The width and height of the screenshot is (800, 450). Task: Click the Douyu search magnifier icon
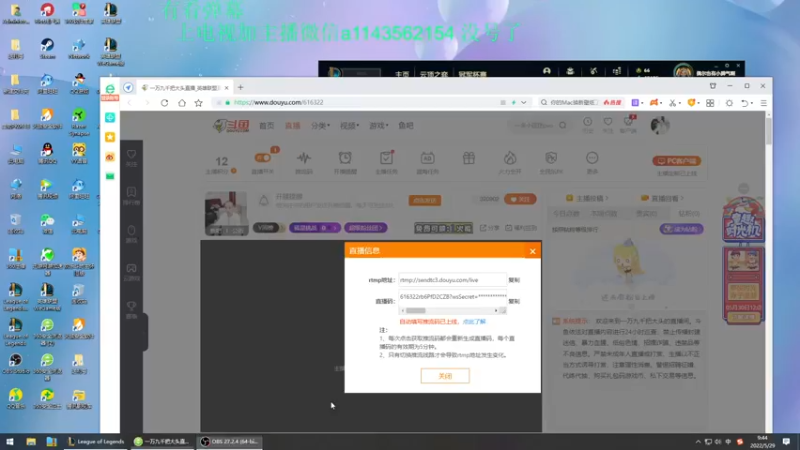click(x=562, y=125)
